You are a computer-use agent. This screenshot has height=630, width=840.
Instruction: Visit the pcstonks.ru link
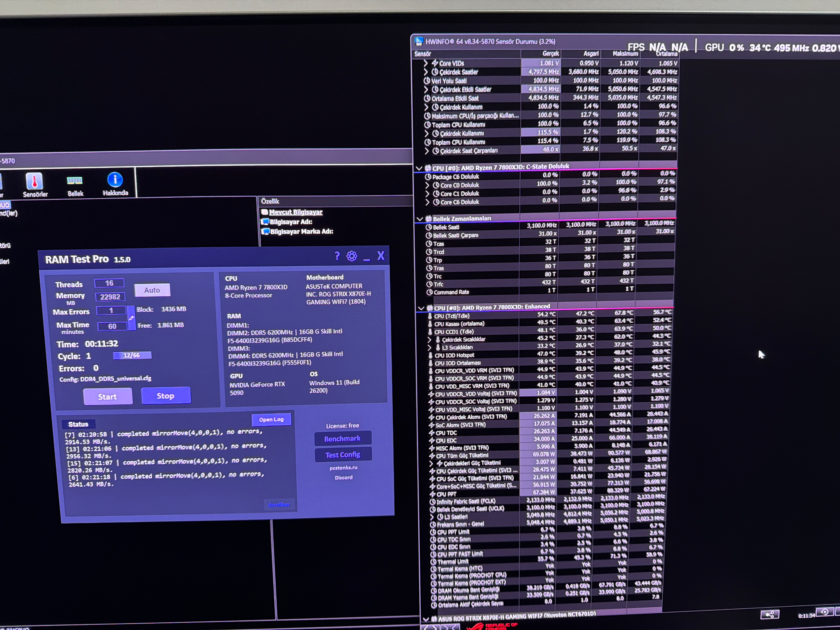pos(343,468)
